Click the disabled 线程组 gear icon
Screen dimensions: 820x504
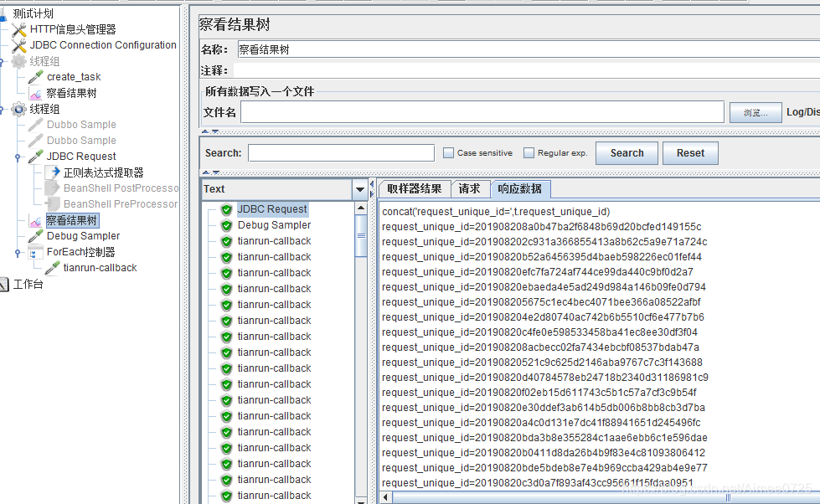point(18,61)
